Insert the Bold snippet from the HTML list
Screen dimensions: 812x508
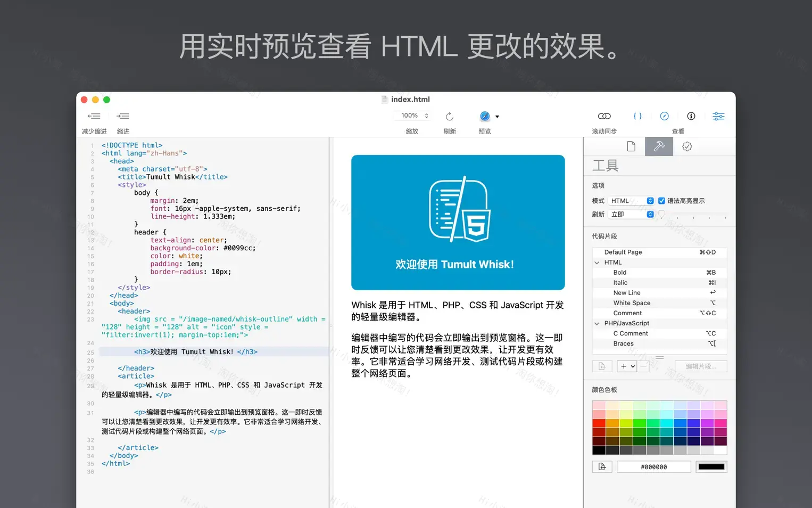pyautogui.click(x=620, y=272)
